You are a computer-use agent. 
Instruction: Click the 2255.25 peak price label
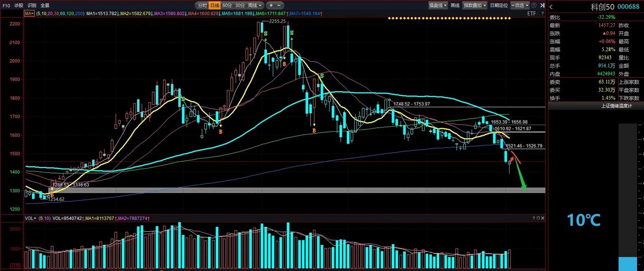[277, 22]
